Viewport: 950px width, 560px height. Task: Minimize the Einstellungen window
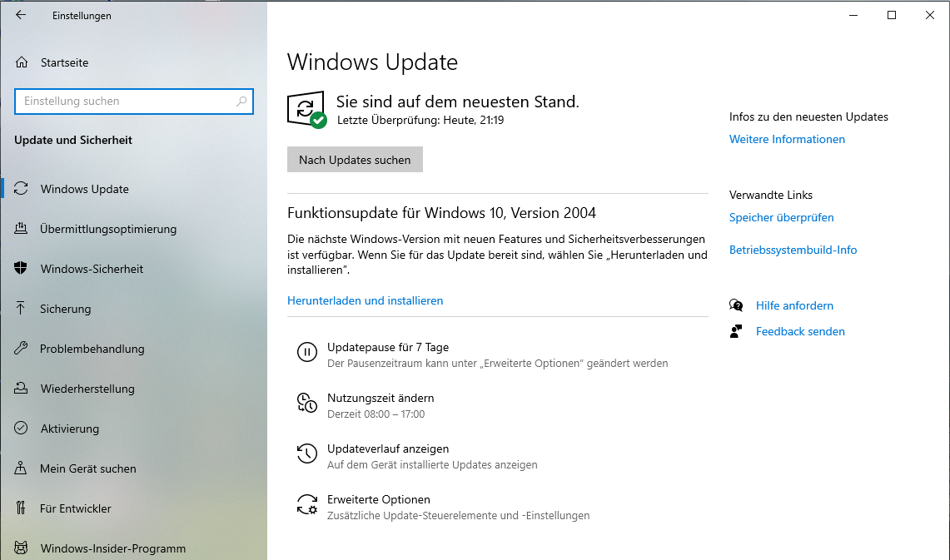[853, 15]
